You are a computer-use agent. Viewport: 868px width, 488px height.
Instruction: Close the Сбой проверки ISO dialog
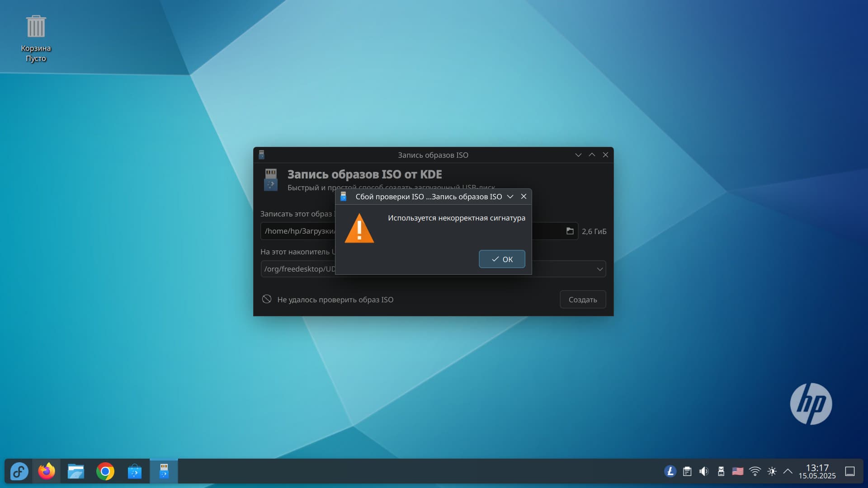coord(524,197)
